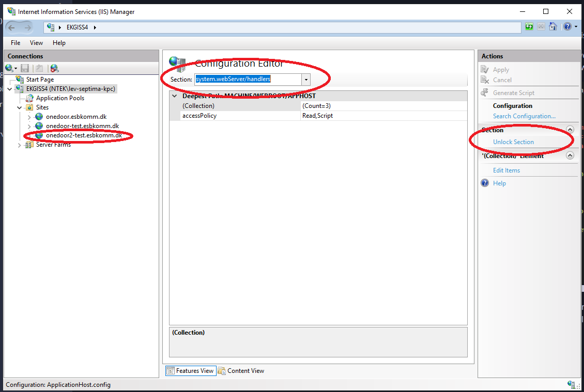The image size is (584, 392).
Task: Open the View menu
Action: click(x=36, y=42)
